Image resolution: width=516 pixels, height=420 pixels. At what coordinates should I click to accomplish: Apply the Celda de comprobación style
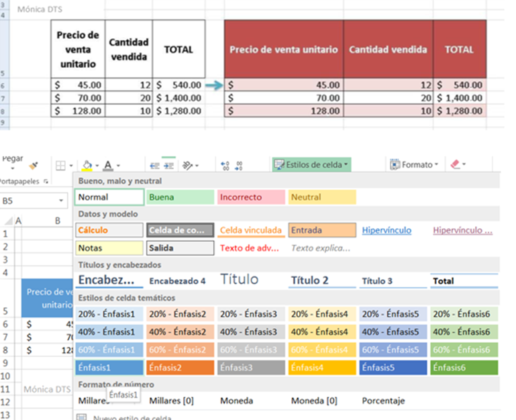(x=180, y=230)
